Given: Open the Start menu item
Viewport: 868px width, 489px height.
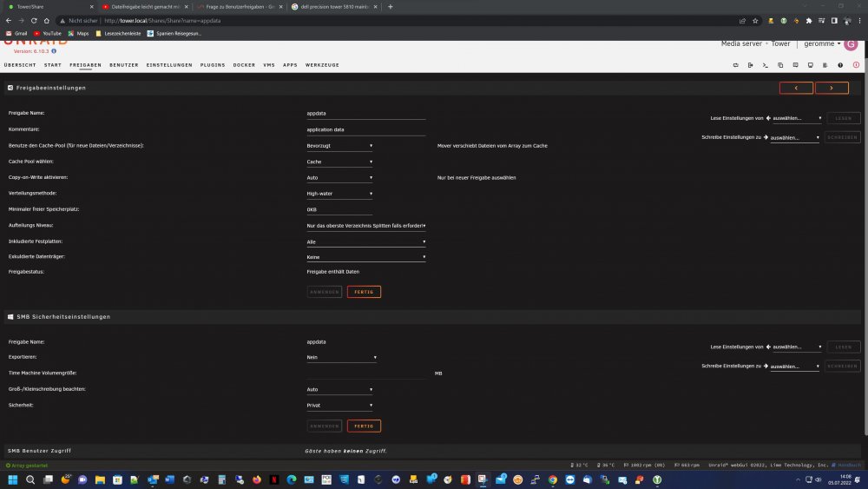Looking at the screenshot, I should tap(53, 65).
